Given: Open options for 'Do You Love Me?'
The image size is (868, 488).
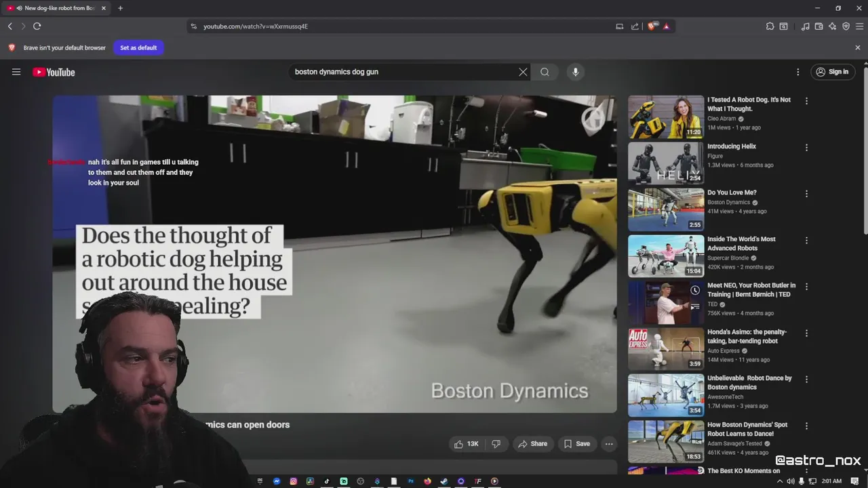Looking at the screenshot, I should click(x=806, y=194).
